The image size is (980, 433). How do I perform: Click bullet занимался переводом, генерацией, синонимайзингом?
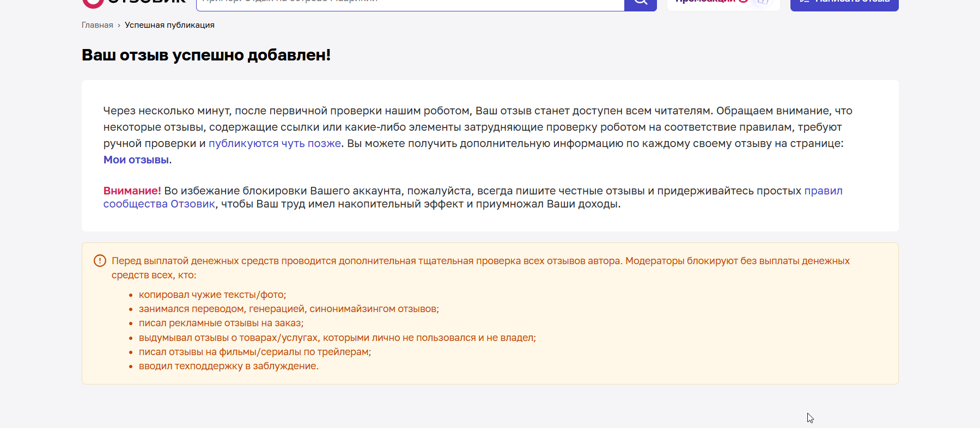pyautogui.click(x=289, y=309)
